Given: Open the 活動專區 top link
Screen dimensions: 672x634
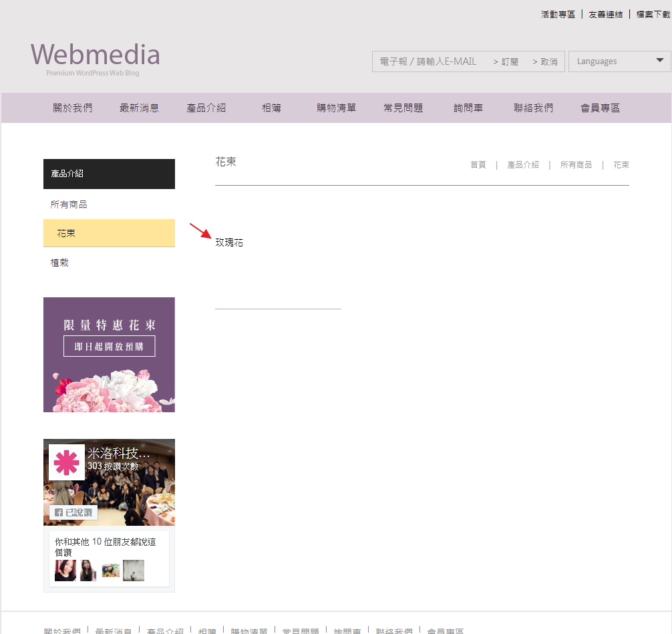Looking at the screenshot, I should (558, 14).
